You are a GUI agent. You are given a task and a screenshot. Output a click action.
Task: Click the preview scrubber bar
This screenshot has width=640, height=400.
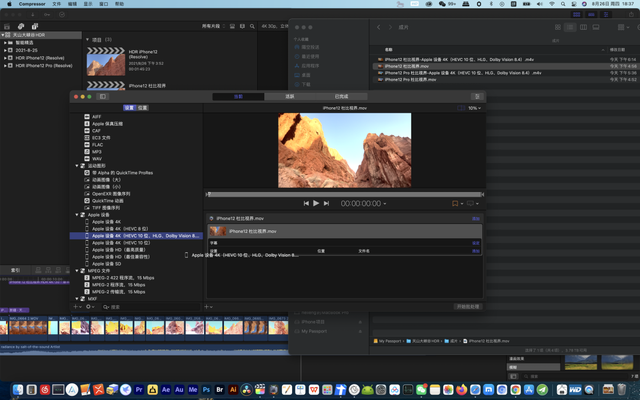[345, 194]
